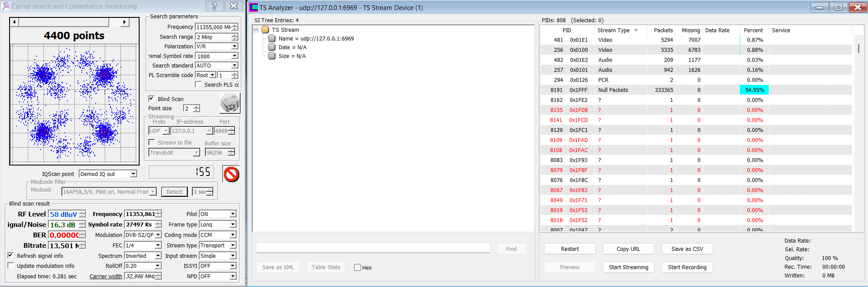This screenshot has height=287, width=868.
Task: Click the PID column header
Action: click(x=567, y=30)
